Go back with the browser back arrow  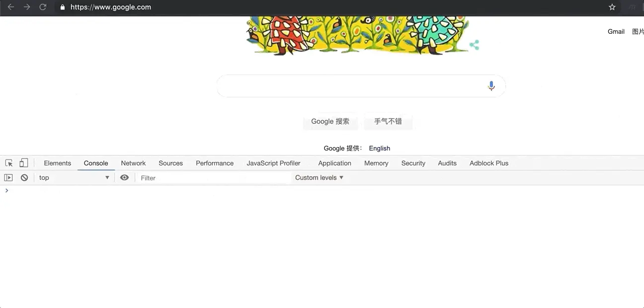point(11,7)
